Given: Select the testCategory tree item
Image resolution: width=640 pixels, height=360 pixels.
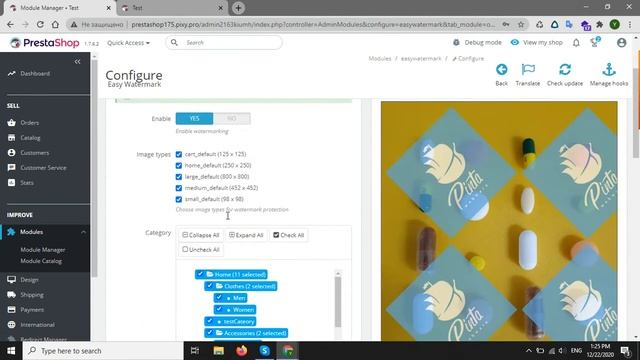Looking at the screenshot, I should 239,322.
